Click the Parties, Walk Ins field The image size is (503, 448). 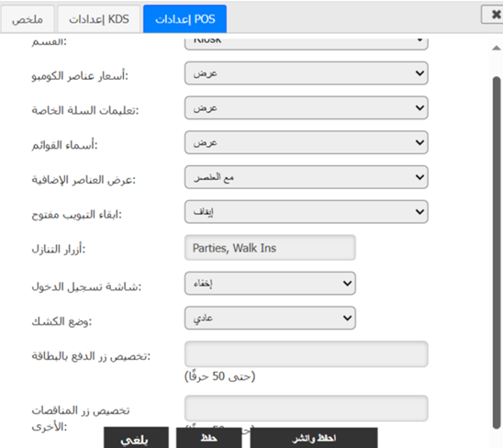[270, 248]
